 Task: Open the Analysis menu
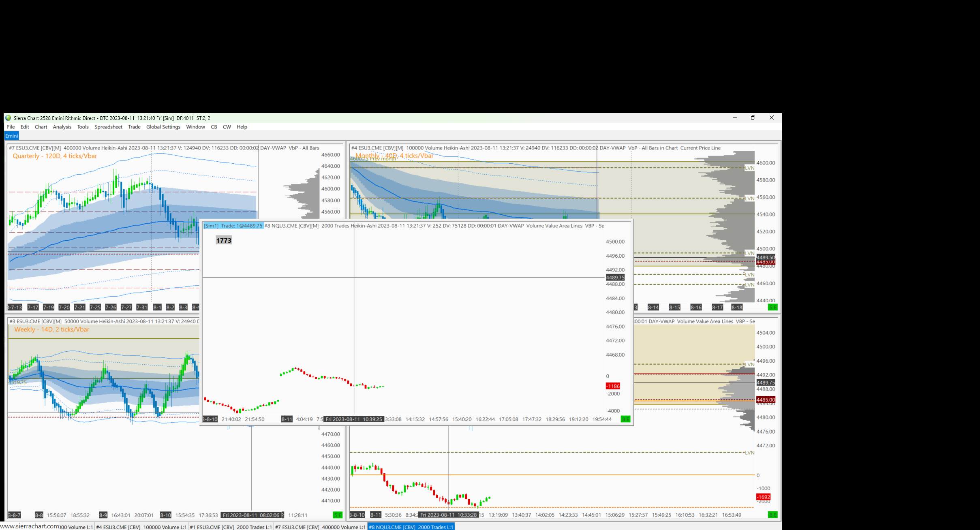[62, 127]
